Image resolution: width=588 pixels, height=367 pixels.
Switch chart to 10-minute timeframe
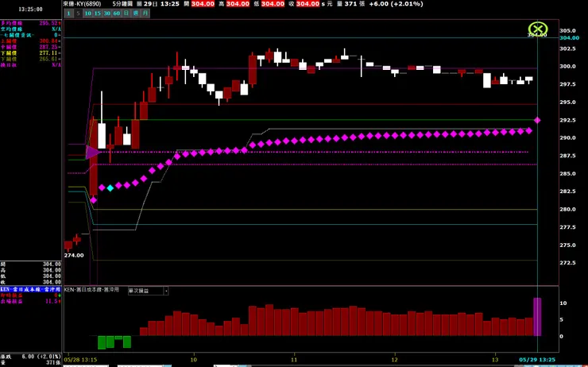point(87,14)
